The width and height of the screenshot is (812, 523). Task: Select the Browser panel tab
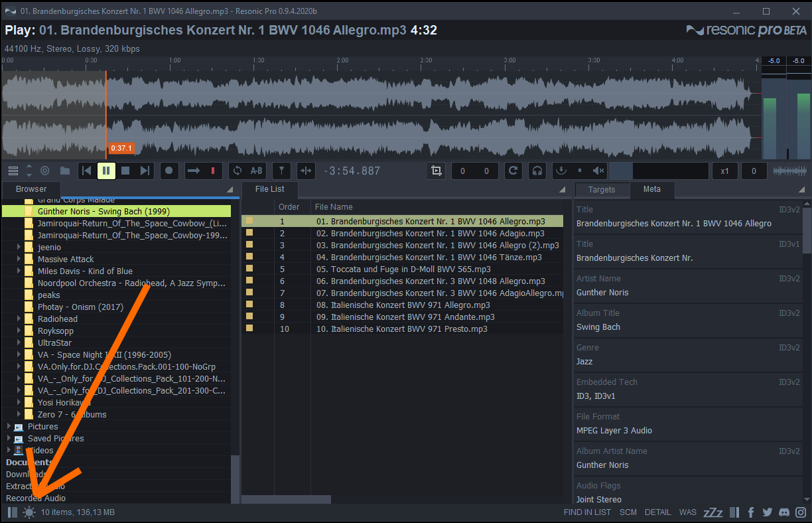coord(32,189)
